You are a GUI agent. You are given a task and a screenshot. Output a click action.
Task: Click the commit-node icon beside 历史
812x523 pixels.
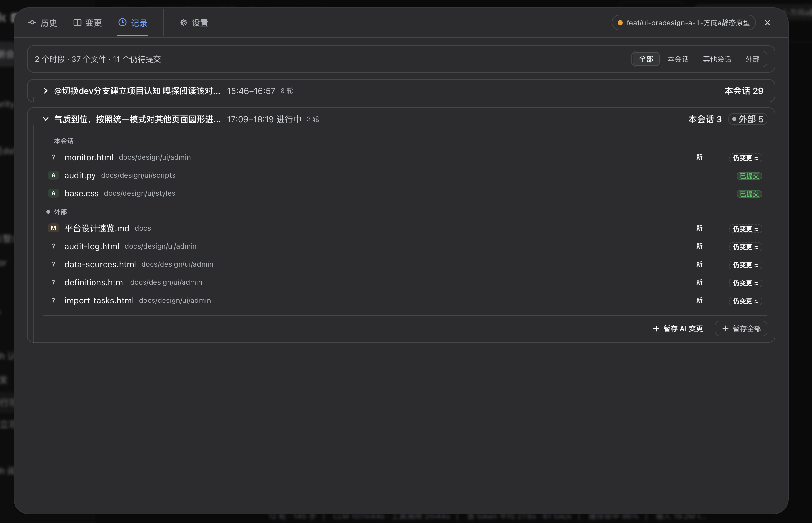click(32, 23)
